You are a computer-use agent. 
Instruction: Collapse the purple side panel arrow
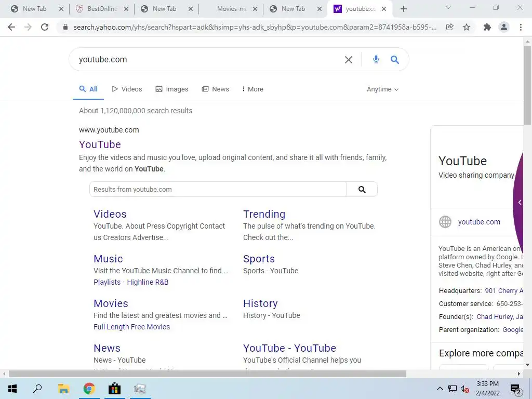520,203
